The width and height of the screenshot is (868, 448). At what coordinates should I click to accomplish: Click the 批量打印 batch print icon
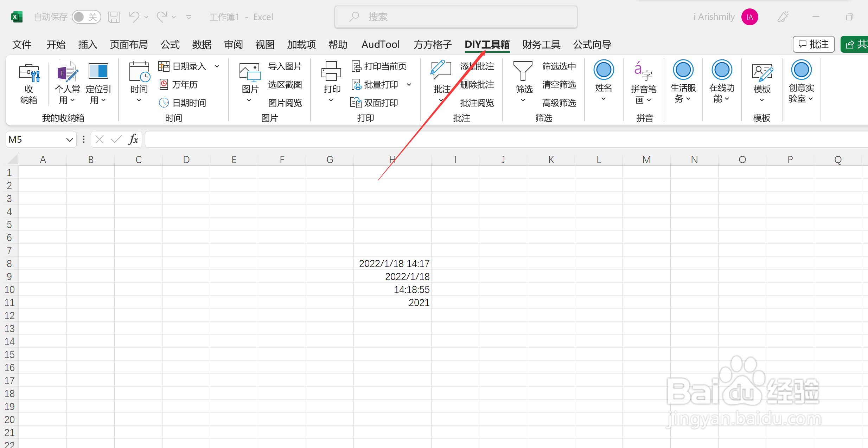click(357, 85)
